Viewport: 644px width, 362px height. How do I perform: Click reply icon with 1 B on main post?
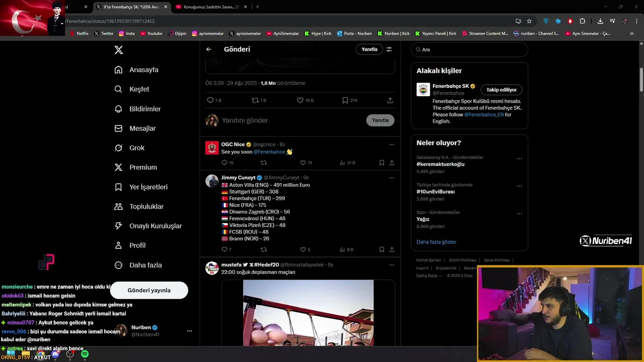(214, 100)
